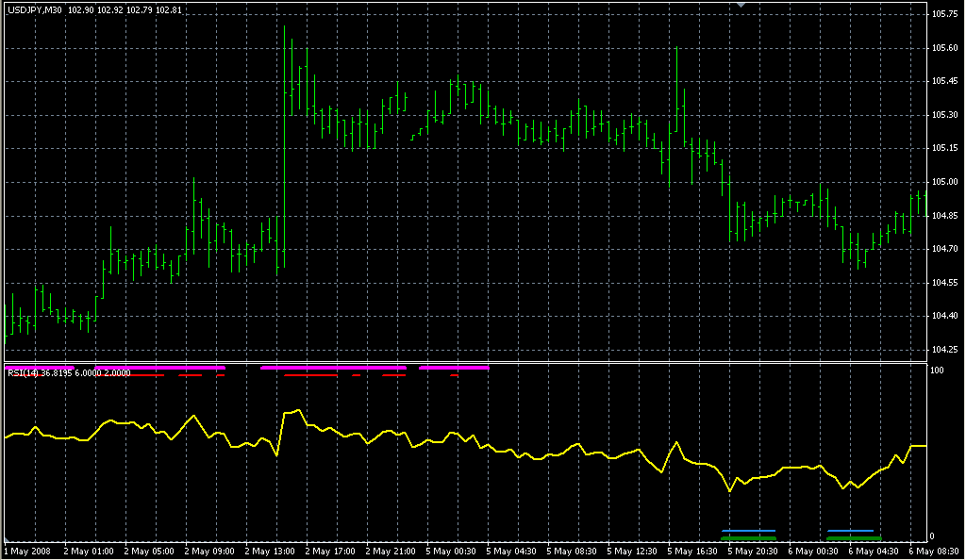Click the chart shift triangle on top edge
The image size is (966, 560).
pos(742,6)
